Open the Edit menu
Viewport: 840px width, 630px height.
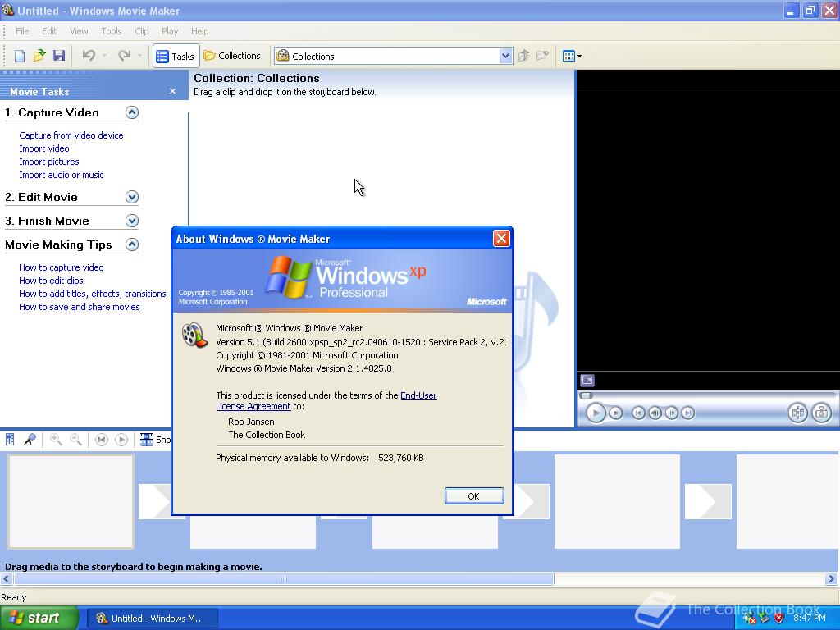pyautogui.click(x=49, y=31)
